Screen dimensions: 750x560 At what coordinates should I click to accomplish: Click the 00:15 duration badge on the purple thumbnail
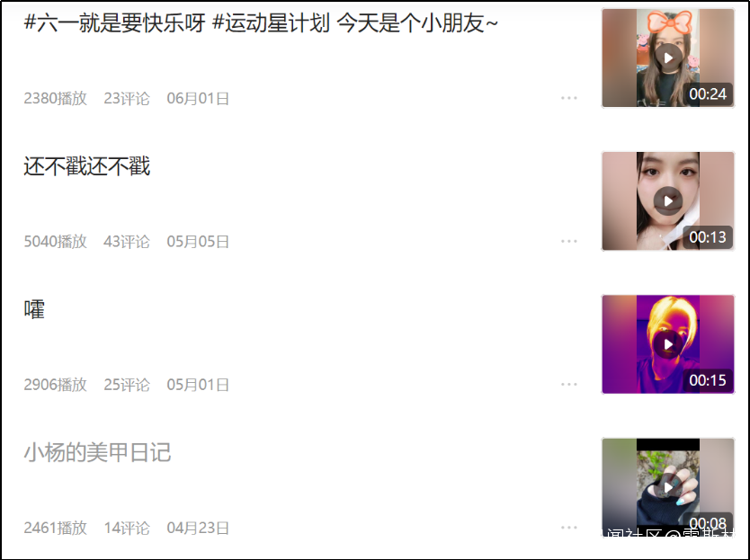[708, 380]
